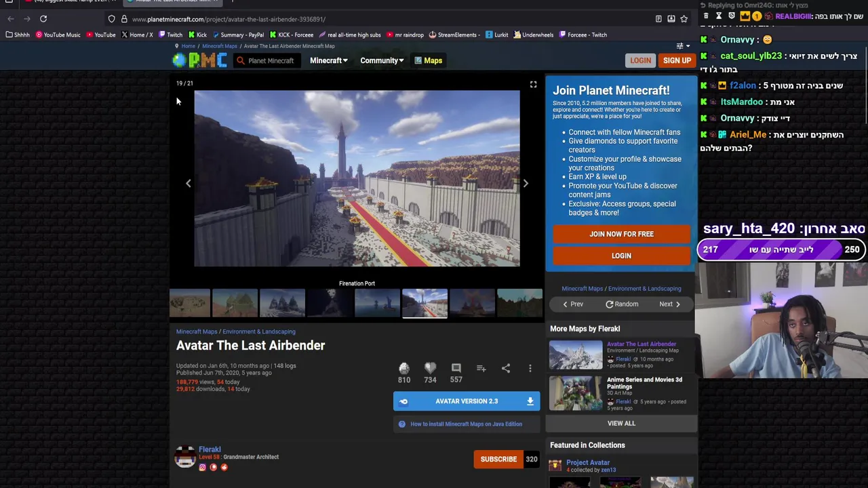Screen dimensions: 868x488
Task: Open the Kick bookmark
Action: [197, 35]
